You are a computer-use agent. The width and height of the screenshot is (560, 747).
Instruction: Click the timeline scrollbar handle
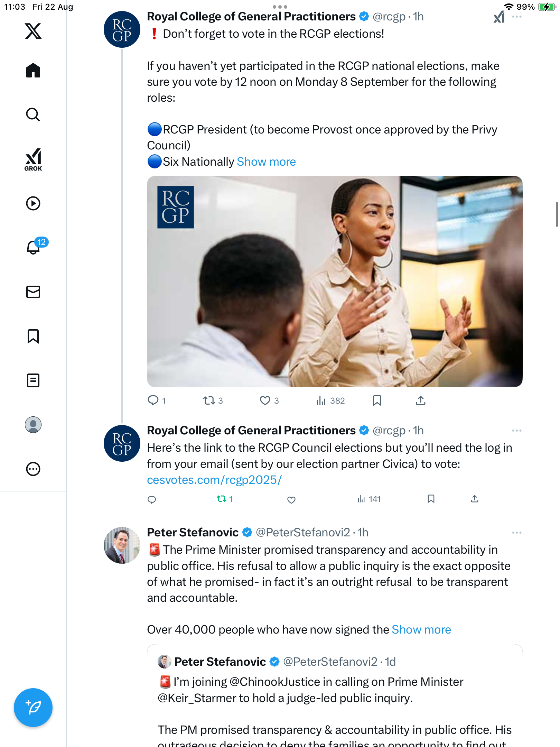[556, 214]
